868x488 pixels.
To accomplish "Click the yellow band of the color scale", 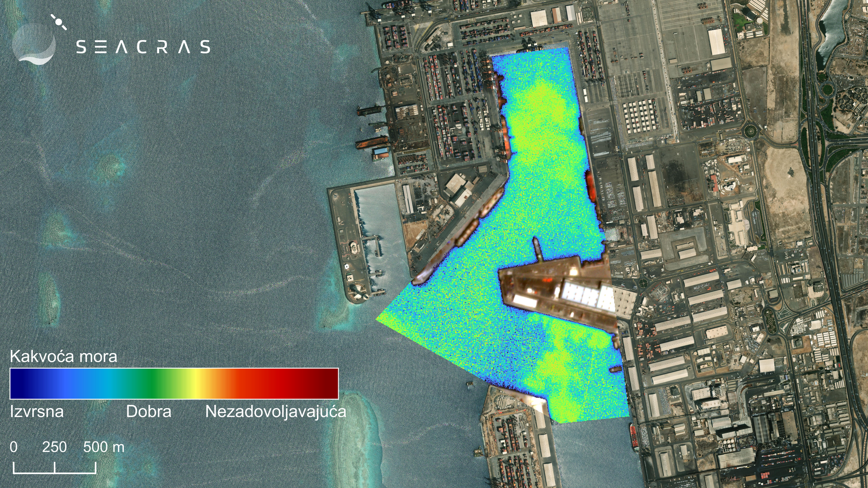I will click(197, 384).
